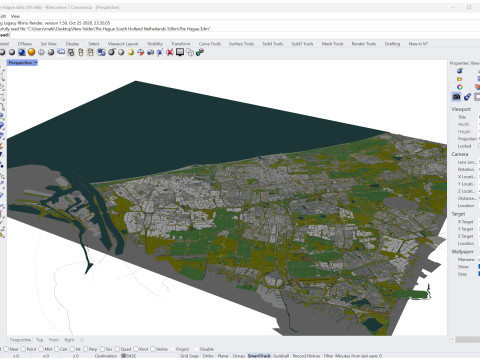Choose the wireframe sphere display icon
480x360 pixels.
click(41, 52)
